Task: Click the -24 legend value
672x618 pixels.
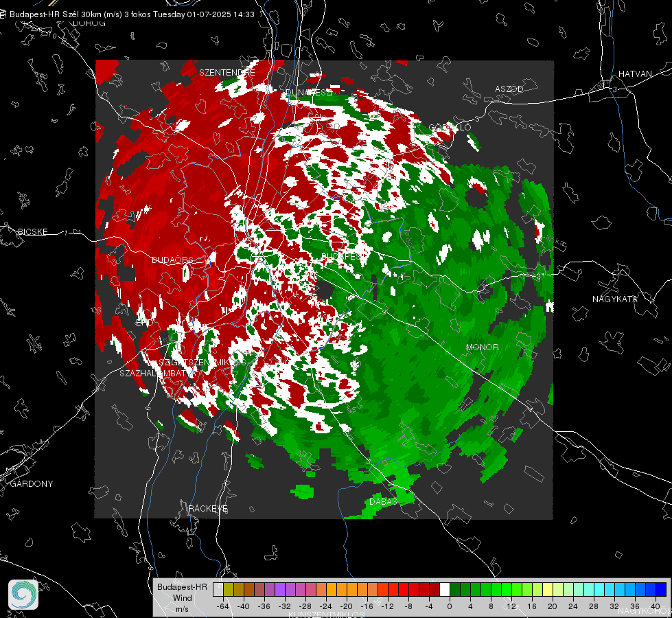Action: click(x=326, y=606)
